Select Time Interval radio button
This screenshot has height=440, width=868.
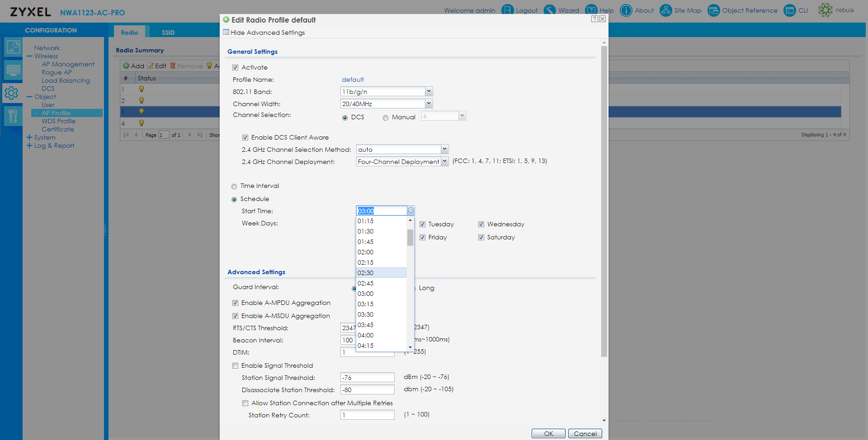pyautogui.click(x=234, y=187)
